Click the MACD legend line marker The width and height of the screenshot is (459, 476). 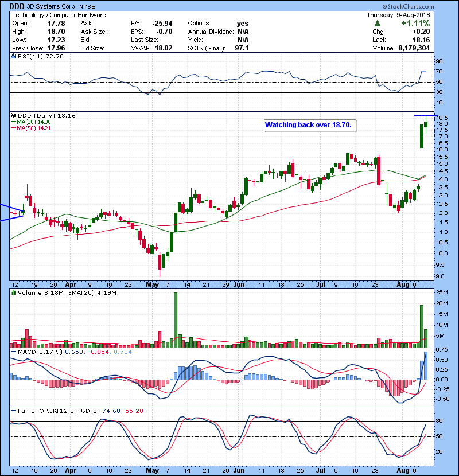point(13,352)
